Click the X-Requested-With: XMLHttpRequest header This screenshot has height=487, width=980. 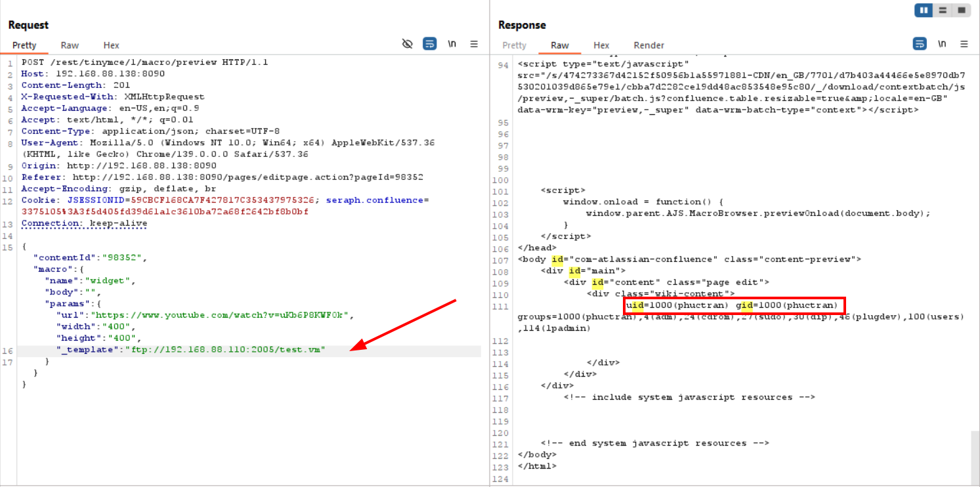(113, 97)
